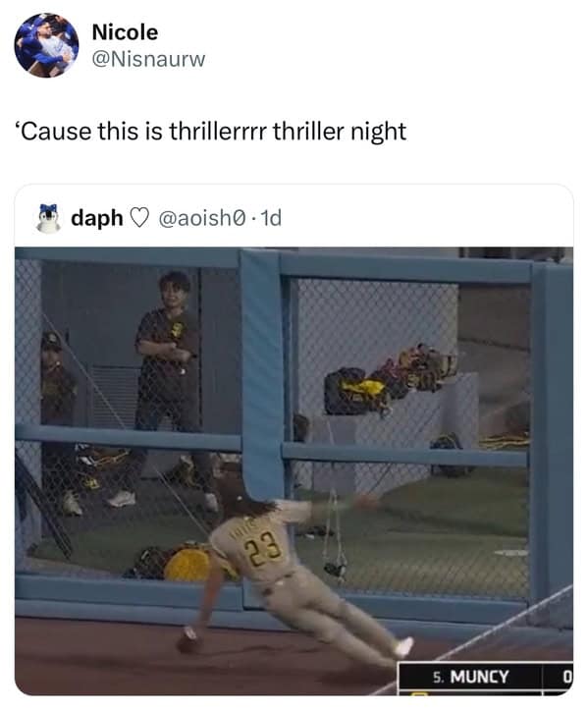Open the @aoish0 handle

[x=202, y=218]
